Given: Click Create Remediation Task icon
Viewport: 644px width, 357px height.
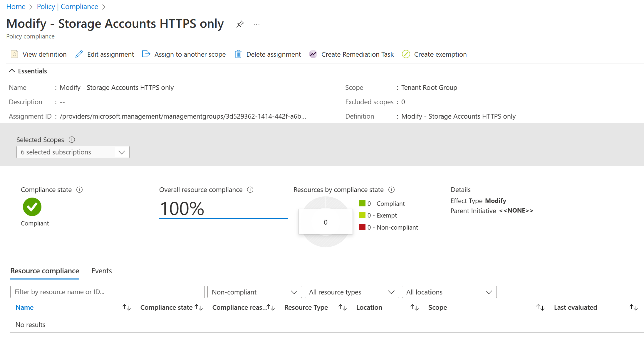Looking at the screenshot, I should pos(313,54).
